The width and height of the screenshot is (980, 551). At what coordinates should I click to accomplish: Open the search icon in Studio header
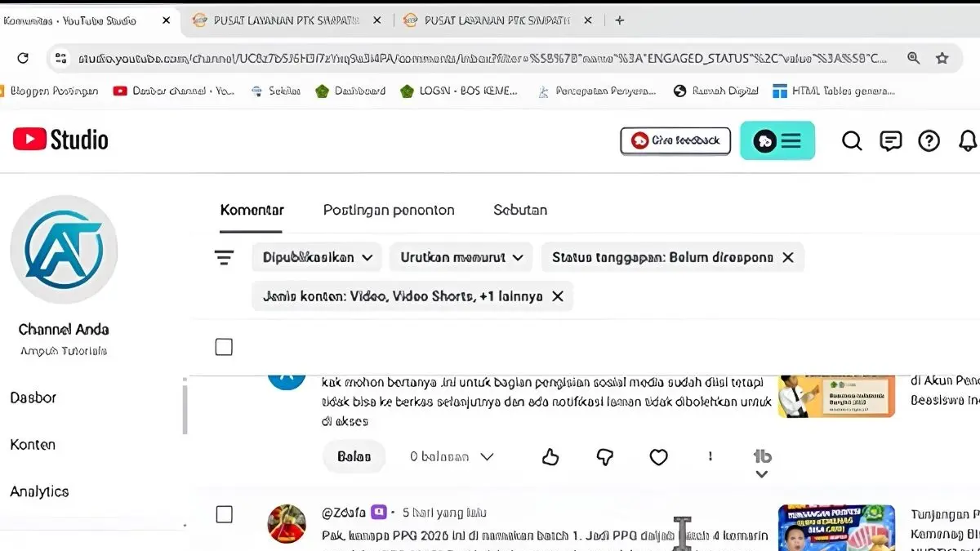click(x=852, y=141)
